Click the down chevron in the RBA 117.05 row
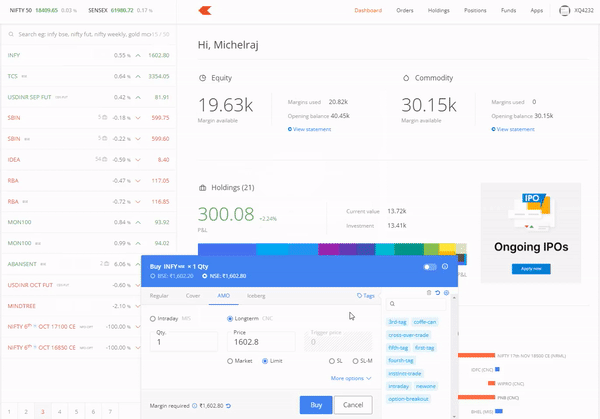Image resolution: width=600 pixels, height=419 pixels. pyautogui.click(x=138, y=181)
